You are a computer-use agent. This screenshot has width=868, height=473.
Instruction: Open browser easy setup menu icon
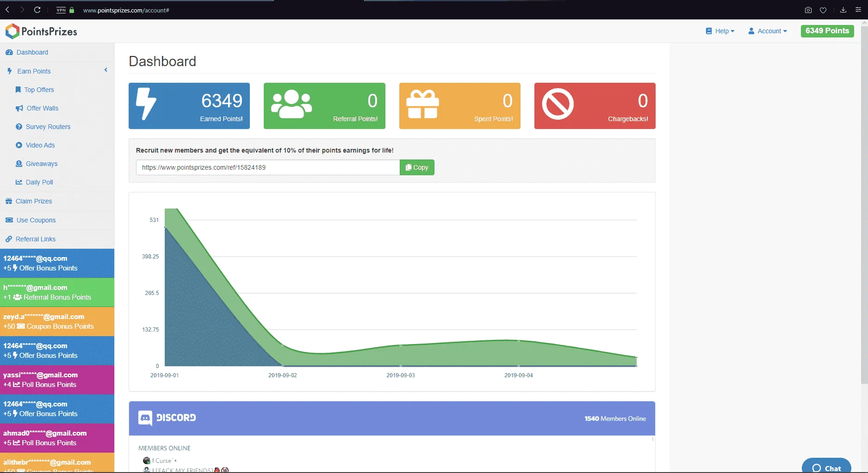[858, 10]
